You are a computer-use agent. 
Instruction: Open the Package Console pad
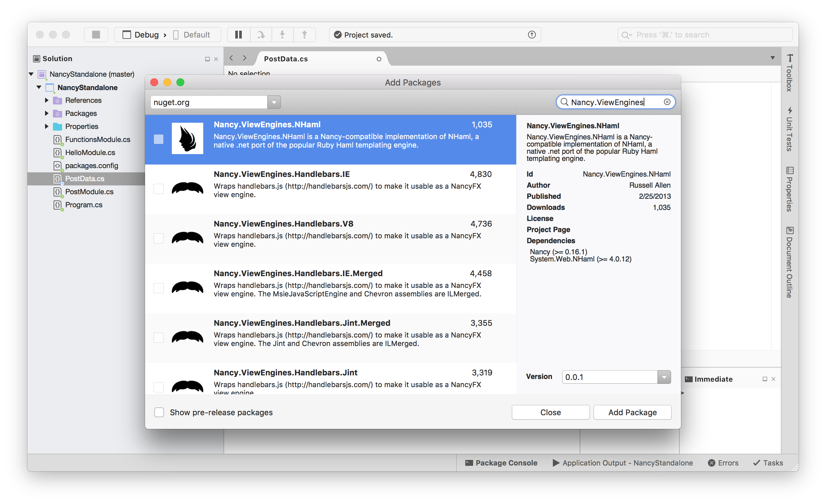[501, 463]
